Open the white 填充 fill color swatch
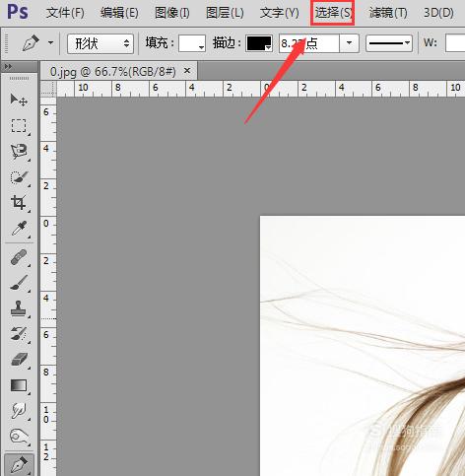Viewport: 465px width, 476px height. click(x=192, y=43)
